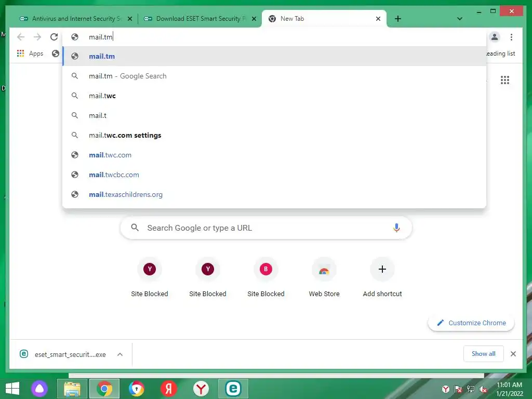Open the first Site Blocked shortcut

150,277
